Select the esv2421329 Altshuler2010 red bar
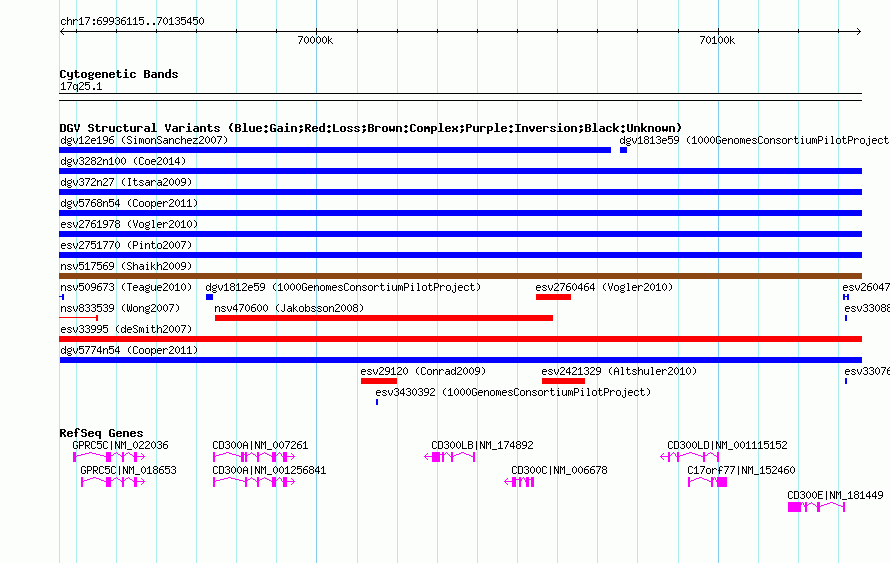Screen dimensions: 890x563 (x=563, y=381)
